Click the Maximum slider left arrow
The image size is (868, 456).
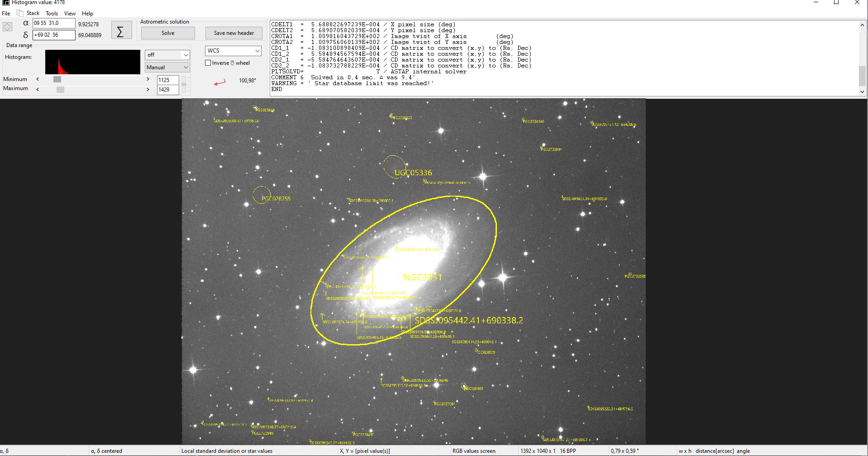38,89
